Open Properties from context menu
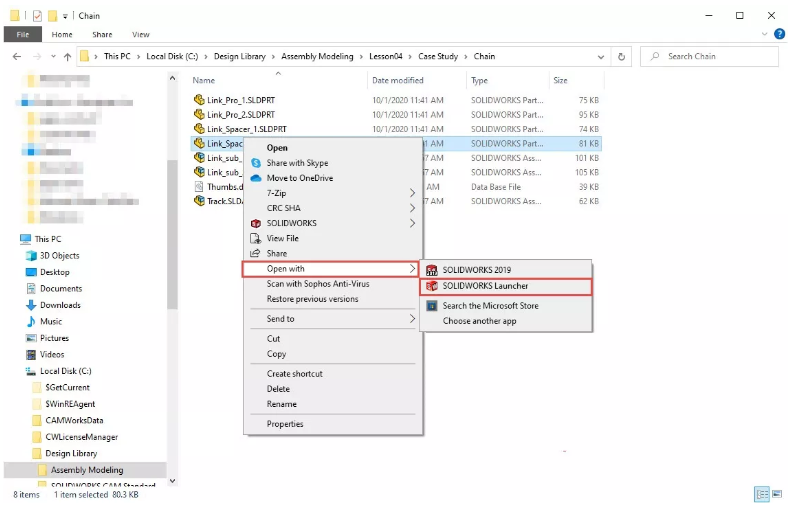The image size is (789, 507). pyautogui.click(x=285, y=424)
